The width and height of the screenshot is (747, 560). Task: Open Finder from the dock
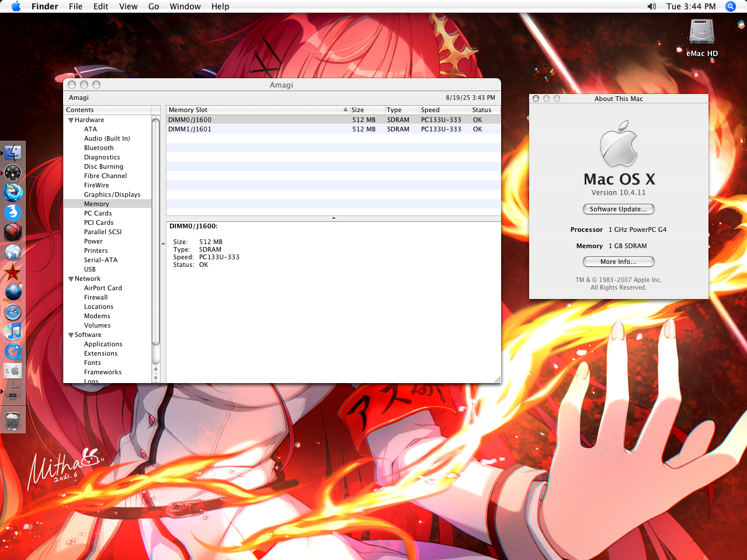[13, 153]
